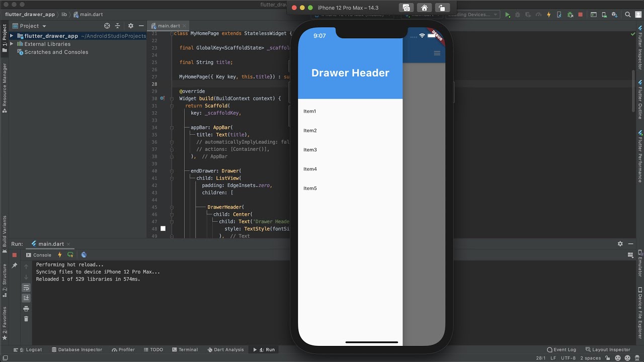The image size is (644, 362).
Task: Toggle the line 48 gutter color marker
Action: (x=163, y=229)
